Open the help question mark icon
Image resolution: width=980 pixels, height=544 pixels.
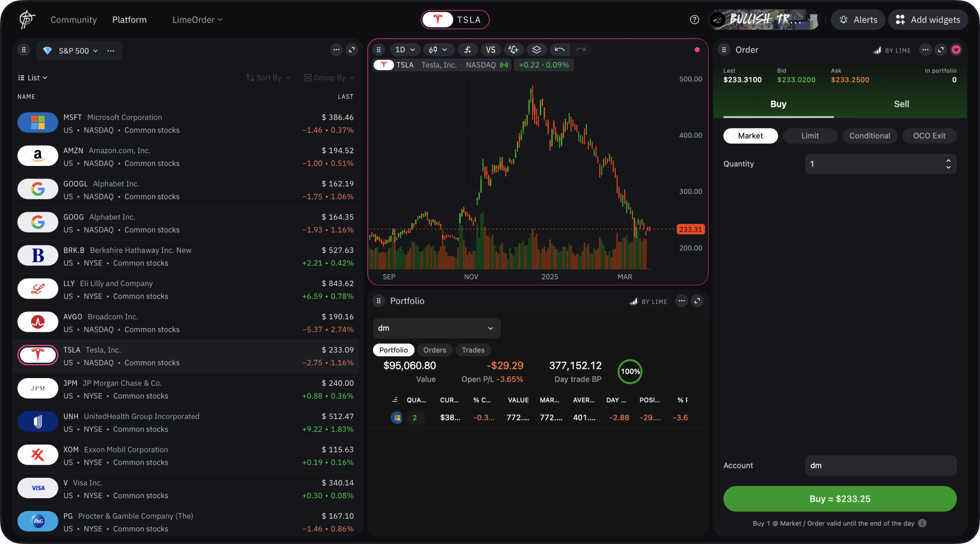click(x=694, y=19)
